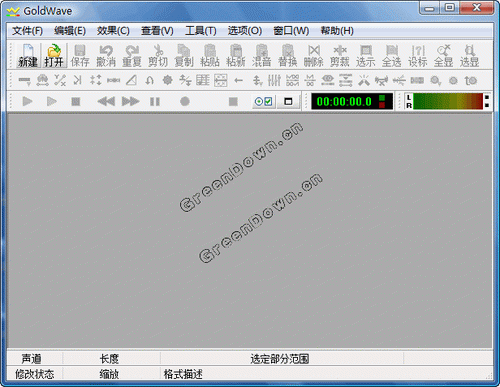Click the 保存 (Save) toolbar icon

point(80,56)
